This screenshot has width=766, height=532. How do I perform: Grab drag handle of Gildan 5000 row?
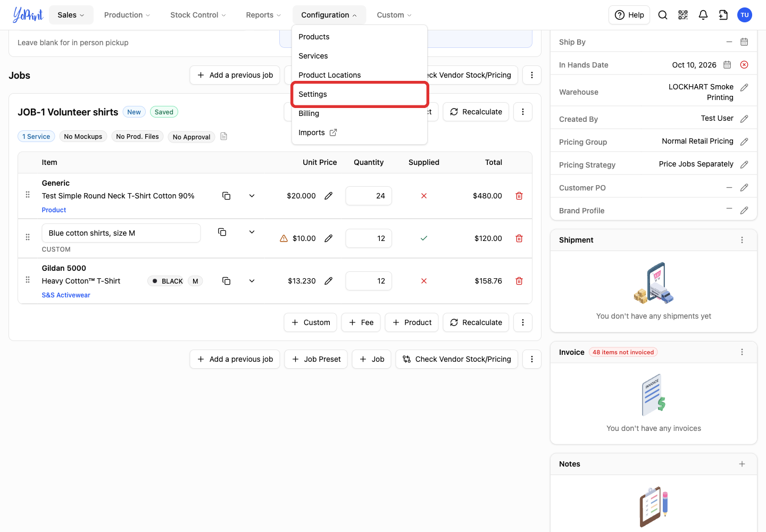tap(28, 280)
